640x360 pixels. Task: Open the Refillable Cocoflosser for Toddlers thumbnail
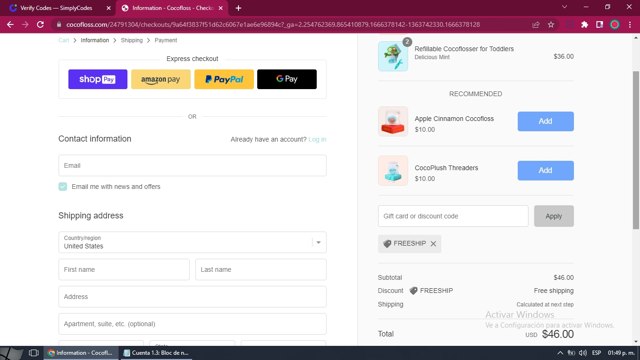pos(393,56)
